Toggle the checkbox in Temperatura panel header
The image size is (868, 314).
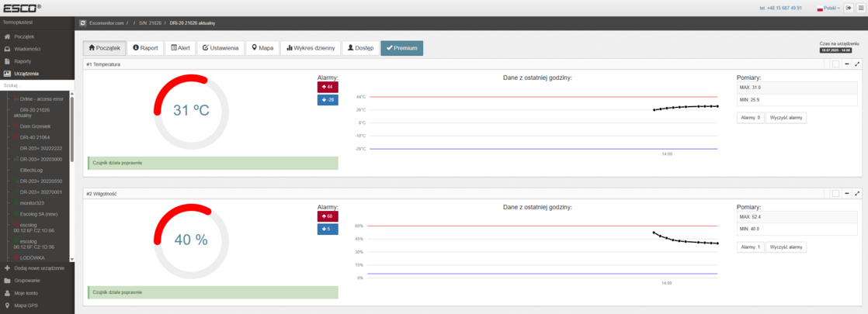click(x=835, y=64)
